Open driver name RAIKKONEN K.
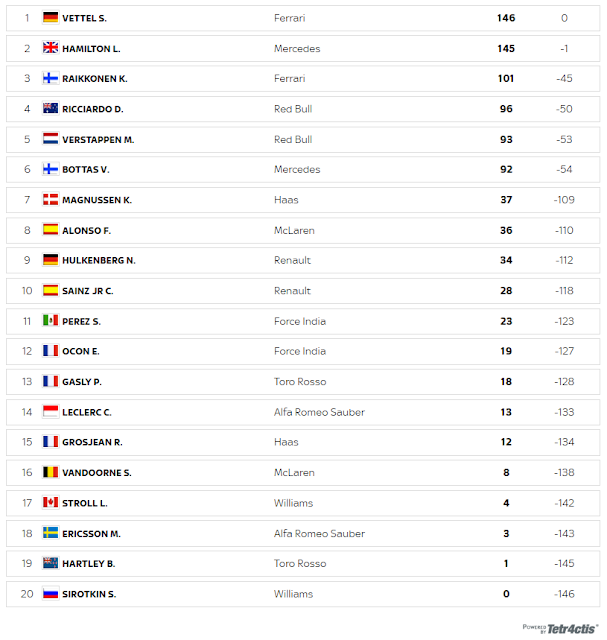Viewport: 607px width, 640px height. 95,79
